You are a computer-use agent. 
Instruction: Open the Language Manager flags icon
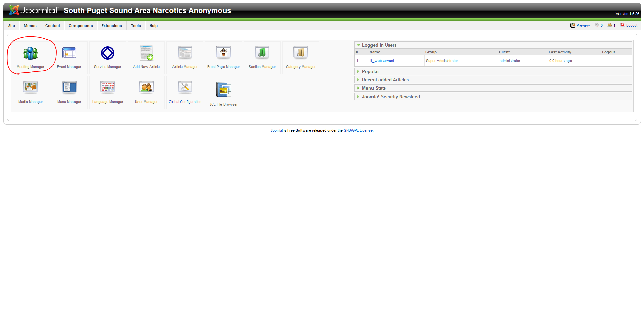pos(108,87)
